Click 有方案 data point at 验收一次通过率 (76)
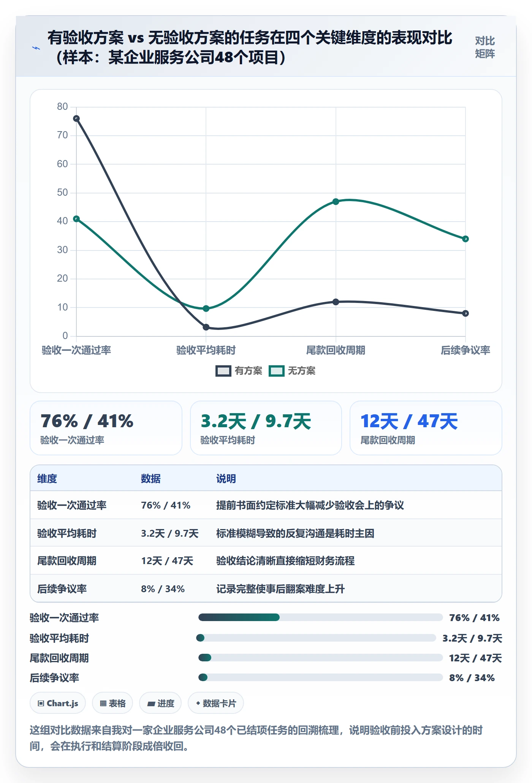 [76, 119]
